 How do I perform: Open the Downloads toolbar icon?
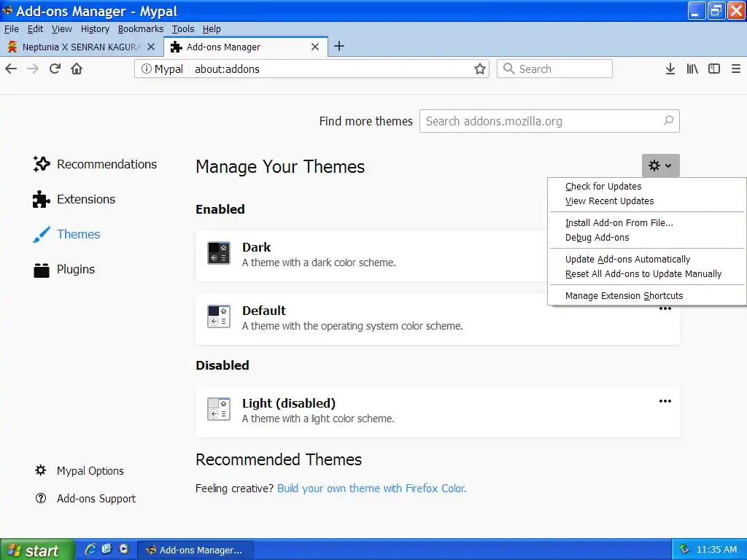pos(670,69)
